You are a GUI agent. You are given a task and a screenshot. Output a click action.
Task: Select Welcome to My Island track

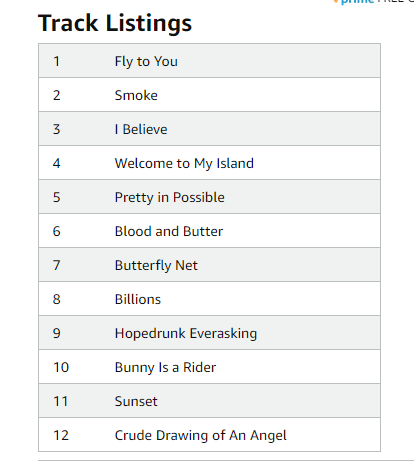(209, 163)
